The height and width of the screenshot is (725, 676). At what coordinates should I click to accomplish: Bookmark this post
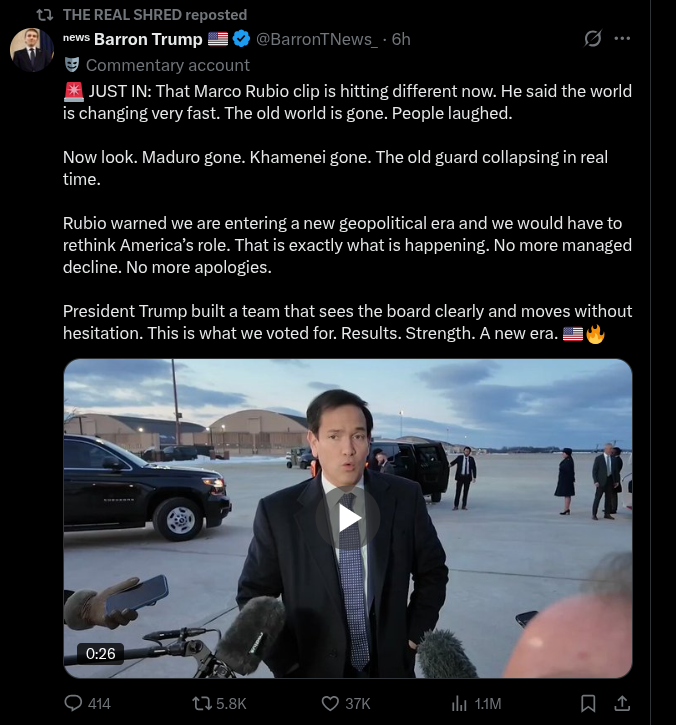pyautogui.click(x=588, y=703)
